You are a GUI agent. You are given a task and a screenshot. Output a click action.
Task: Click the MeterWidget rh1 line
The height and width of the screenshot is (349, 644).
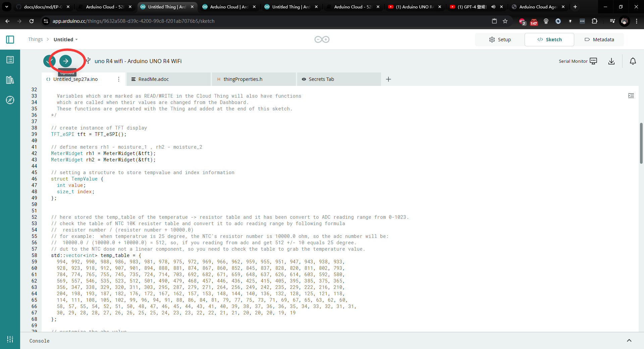coord(103,153)
